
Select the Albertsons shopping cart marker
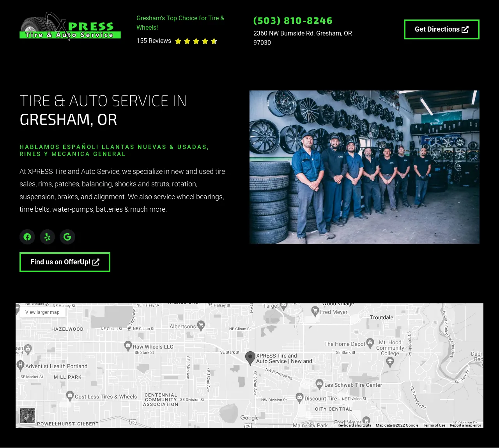[x=201, y=326]
